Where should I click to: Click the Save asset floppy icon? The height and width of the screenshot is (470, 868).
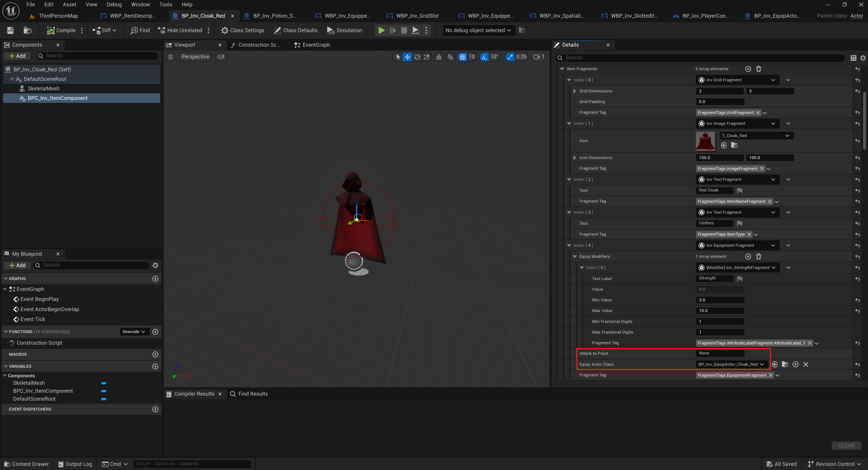coord(10,30)
